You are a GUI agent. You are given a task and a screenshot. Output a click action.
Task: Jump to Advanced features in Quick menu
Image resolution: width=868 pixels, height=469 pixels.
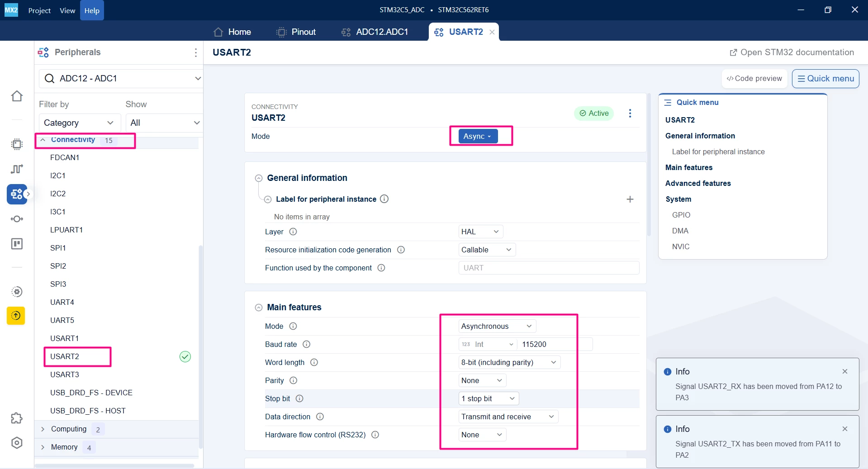[x=698, y=183]
